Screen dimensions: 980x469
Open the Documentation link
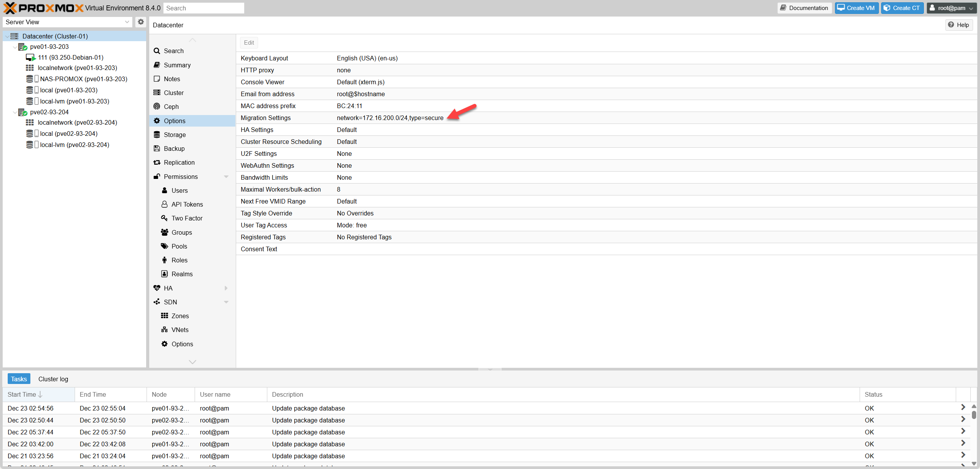804,8
